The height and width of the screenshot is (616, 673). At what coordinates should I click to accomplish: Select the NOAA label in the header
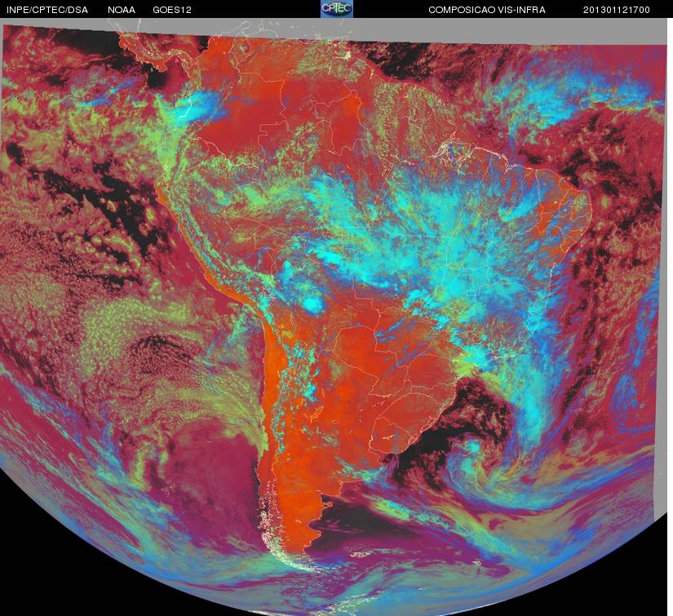tap(122, 10)
